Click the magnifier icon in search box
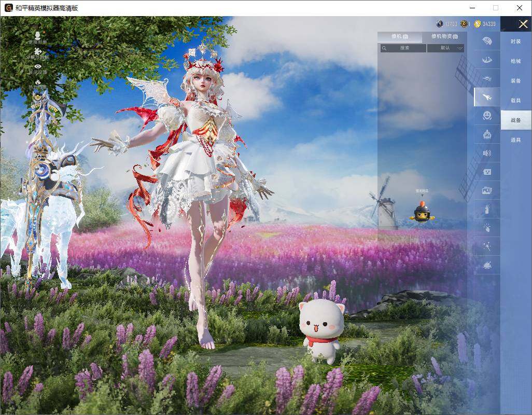 384,48
